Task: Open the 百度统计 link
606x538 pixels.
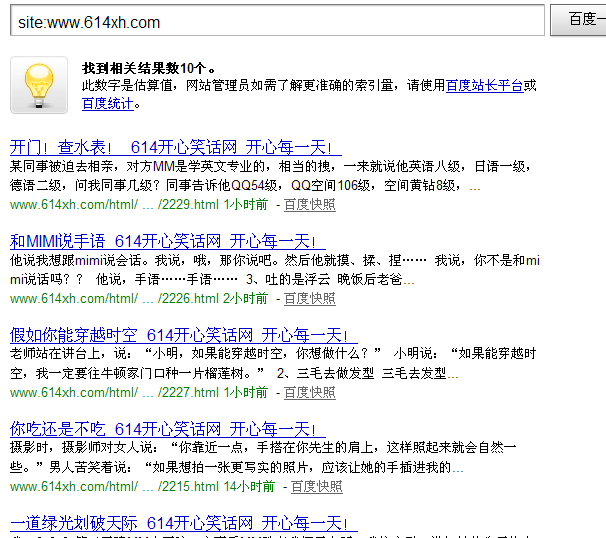Action: point(107,103)
